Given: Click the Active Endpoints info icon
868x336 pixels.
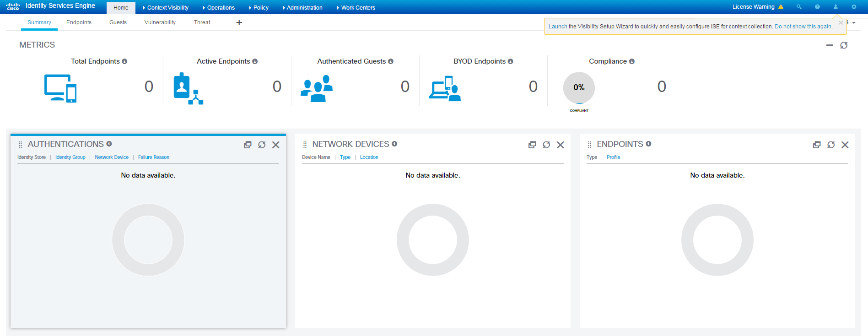Looking at the screenshot, I should (x=255, y=61).
